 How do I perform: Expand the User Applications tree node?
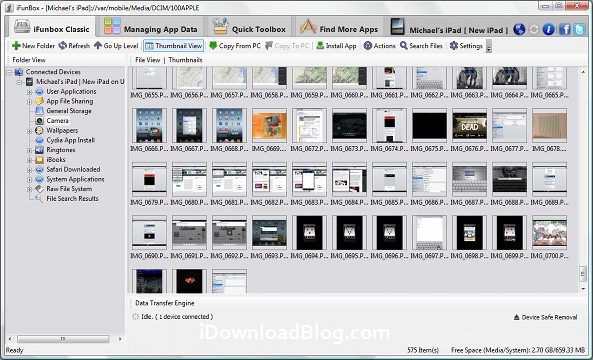pos(29,92)
